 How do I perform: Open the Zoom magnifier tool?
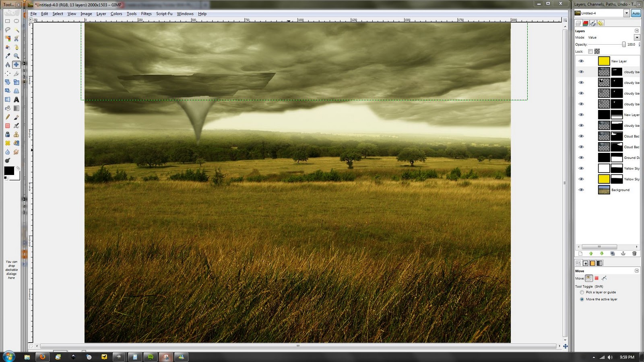[17, 56]
